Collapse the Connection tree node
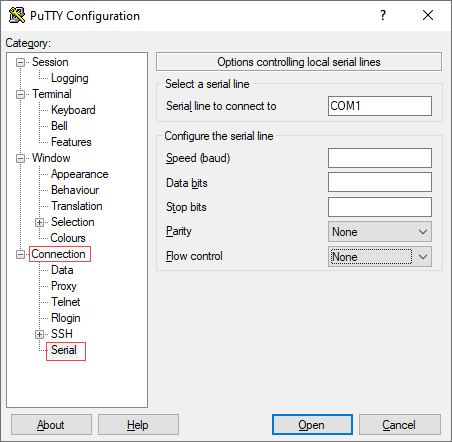The height and width of the screenshot is (442, 452). click(20, 254)
